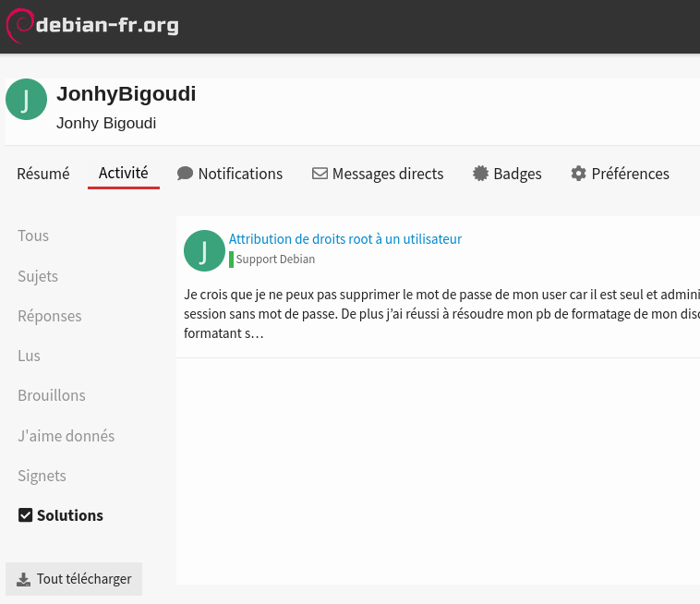
Task: View Réponses in the activity sidebar
Action: (x=50, y=316)
